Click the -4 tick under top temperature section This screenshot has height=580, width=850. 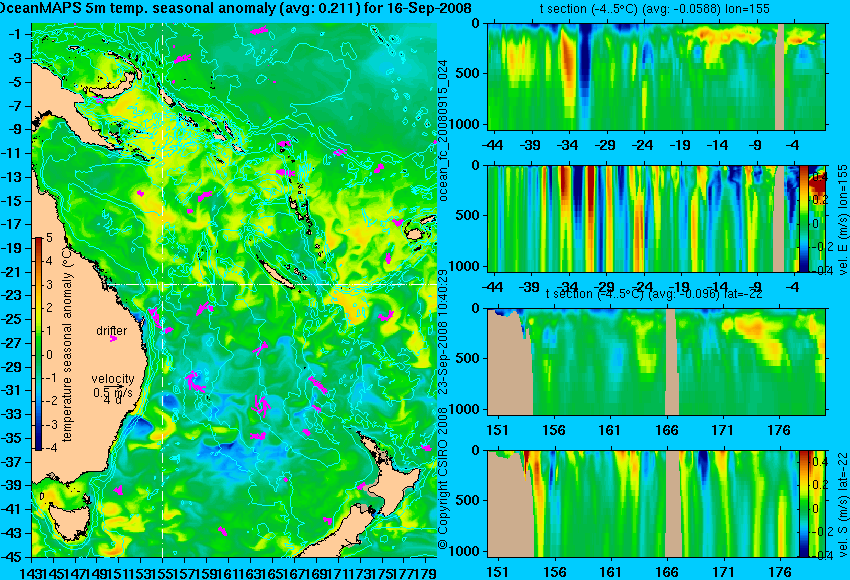[x=794, y=145]
